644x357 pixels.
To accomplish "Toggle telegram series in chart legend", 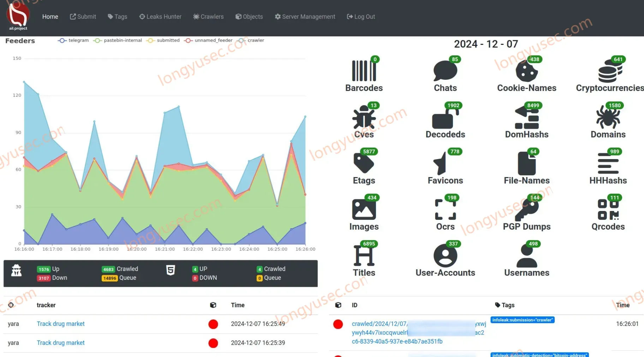I will click(73, 40).
